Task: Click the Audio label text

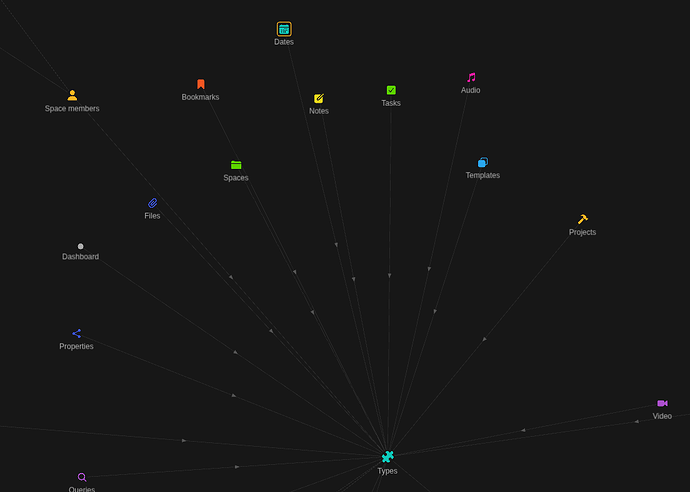Action: (470, 90)
